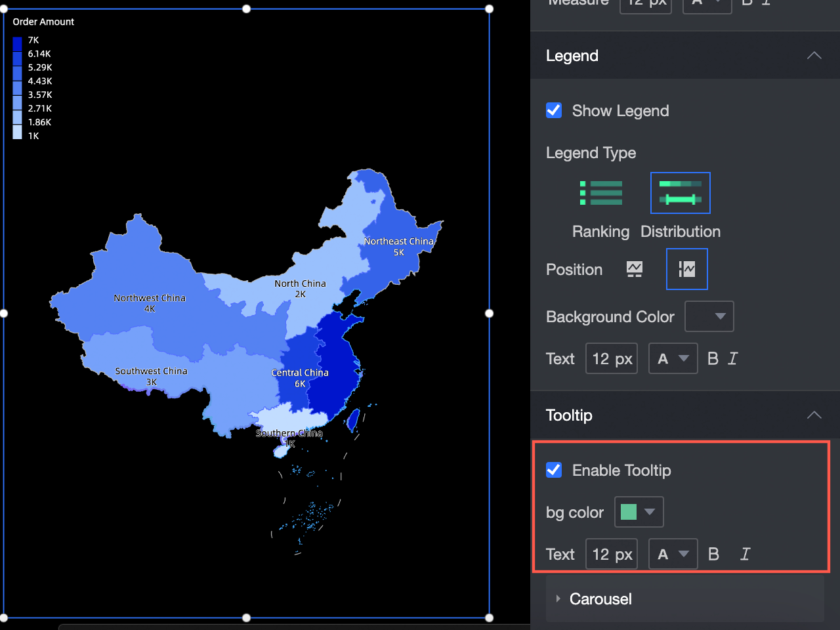
Task: Toggle italic for Tooltip text
Action: [x=745, y=555]
